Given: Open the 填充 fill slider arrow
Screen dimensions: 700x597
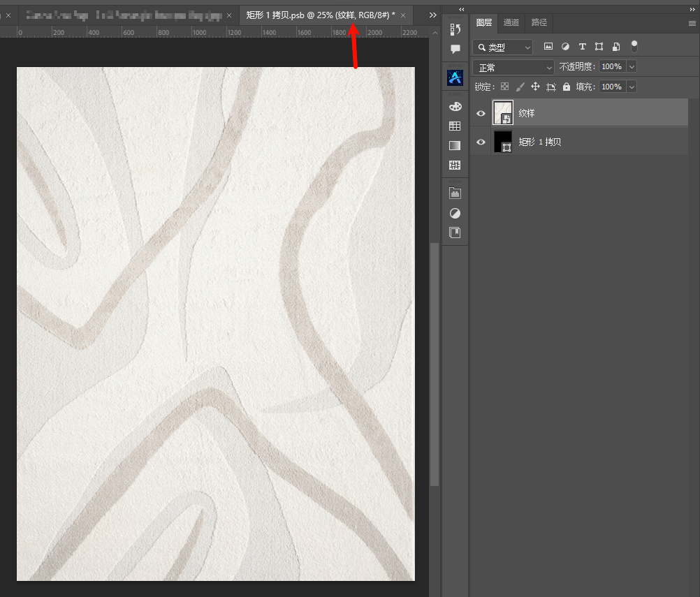Looking at the screenshot, I should (x=632, y=87).
